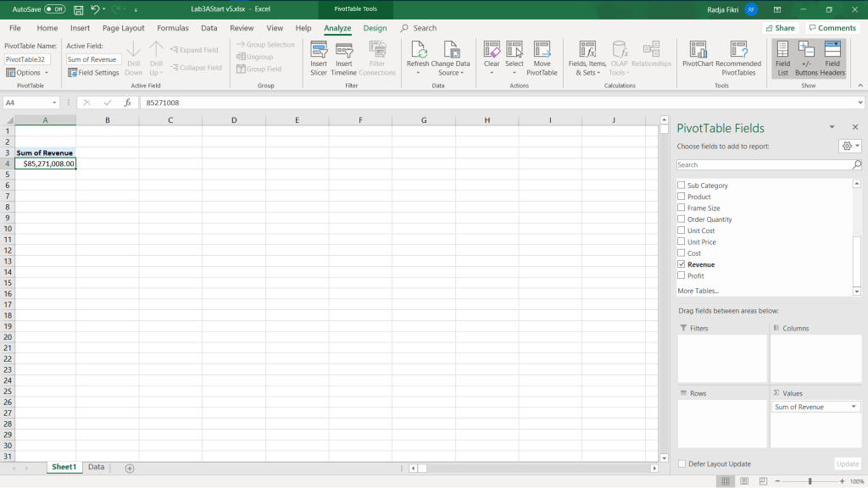Toggle the AutoSave switch
868x488 pixels.
(54, 9)
